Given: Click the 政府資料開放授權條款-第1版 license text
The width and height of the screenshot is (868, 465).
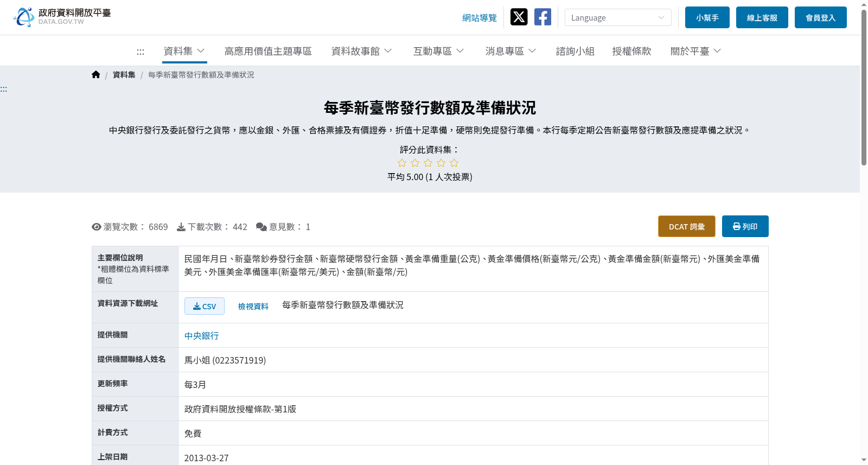Looking at the screenshot, I should pyautogui.click(x=240, y=409).
